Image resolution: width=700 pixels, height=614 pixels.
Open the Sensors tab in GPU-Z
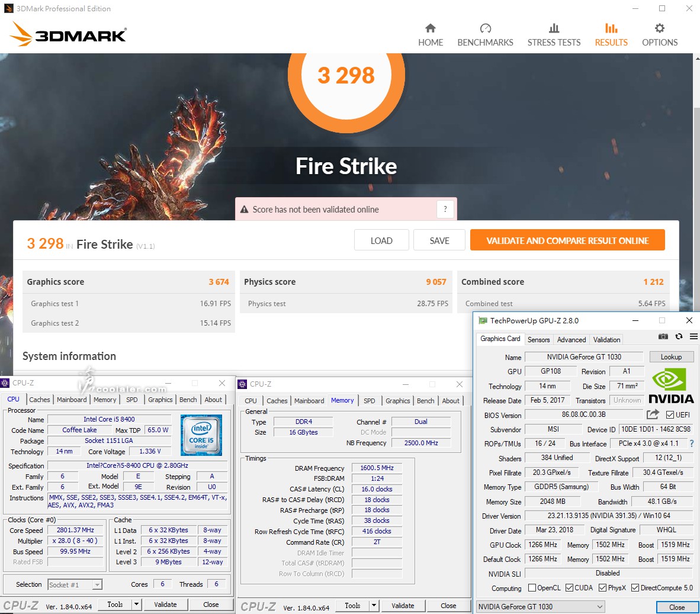tap(538, 340)
